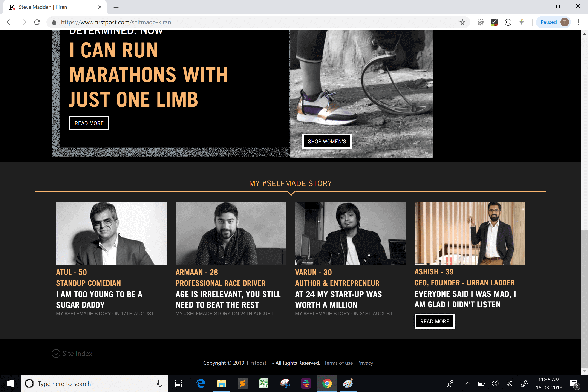Show hidden system tray icons

[467, 383]
